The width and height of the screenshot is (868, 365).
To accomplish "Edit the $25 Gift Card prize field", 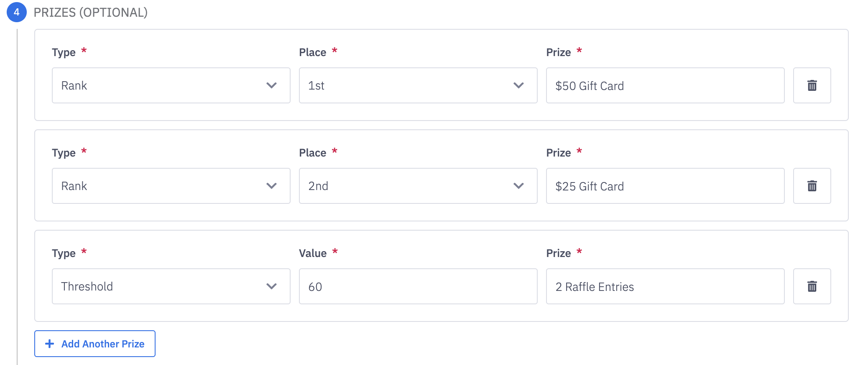I will (x=665, y=186).
